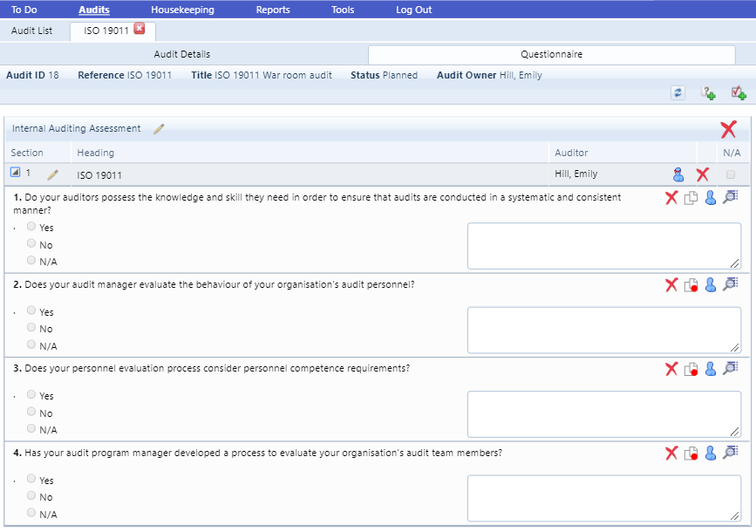Switch to the Audit Details tab
The image size is (756, 532).
[181, 54]
